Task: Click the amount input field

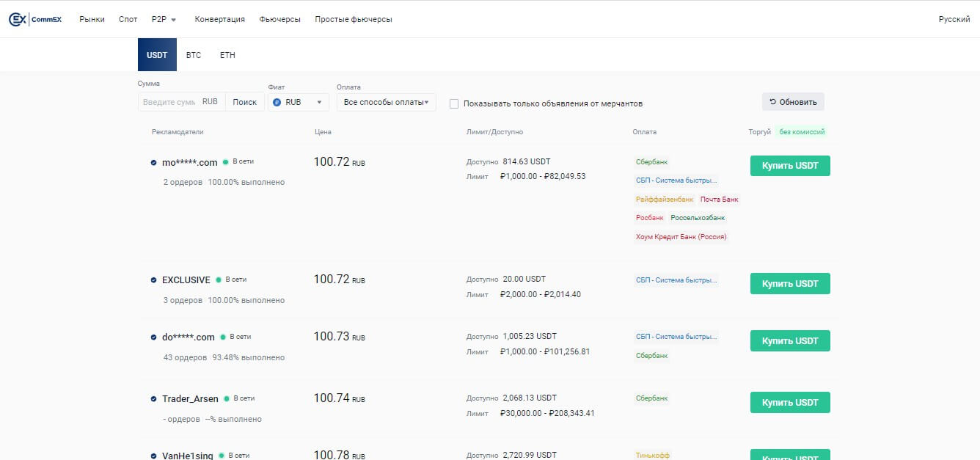Action: coord(170,102)
